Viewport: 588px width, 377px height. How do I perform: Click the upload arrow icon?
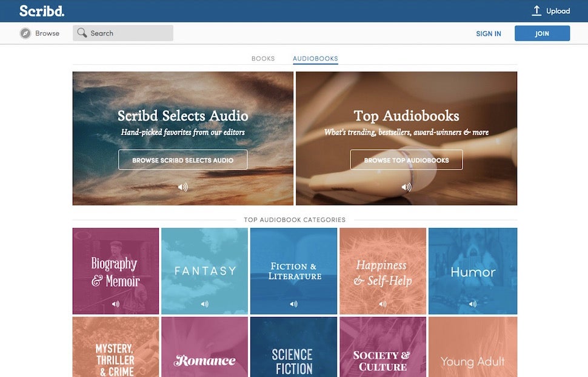[536, 11]
